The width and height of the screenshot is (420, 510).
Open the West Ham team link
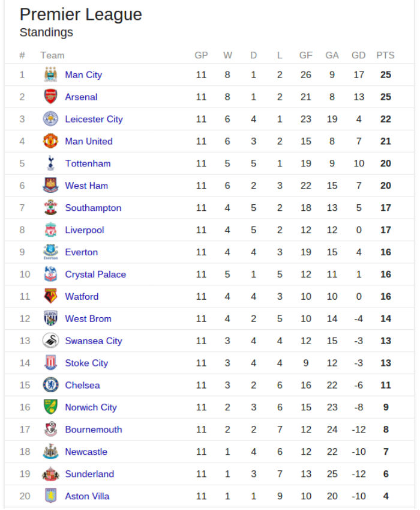[x=86, y=186]
